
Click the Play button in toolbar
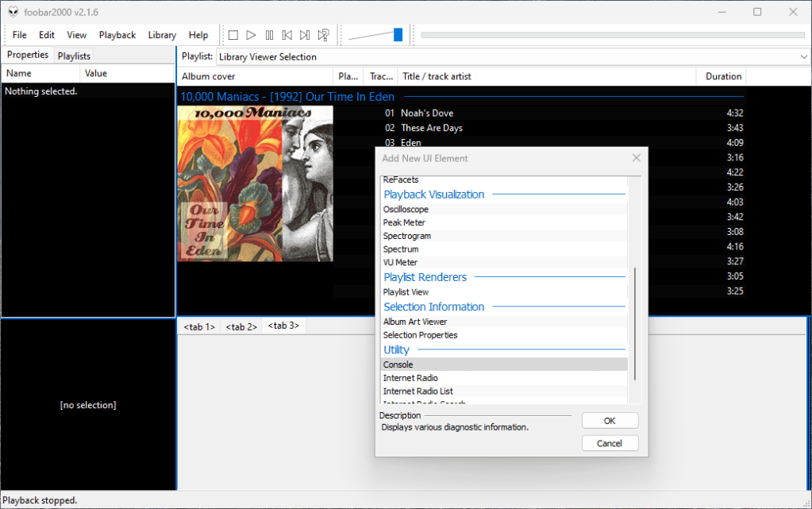pyautogui.click(x=251, y=35)
